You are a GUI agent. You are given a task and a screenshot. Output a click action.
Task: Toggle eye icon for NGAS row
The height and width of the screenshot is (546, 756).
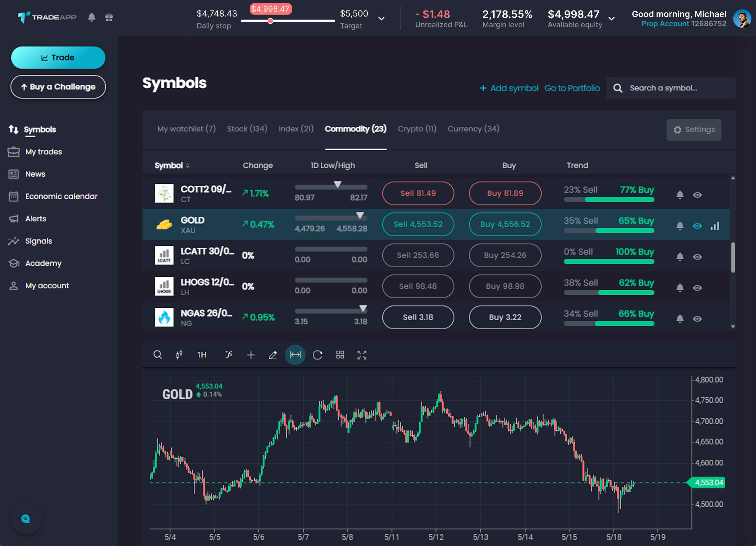coord(697,319)
